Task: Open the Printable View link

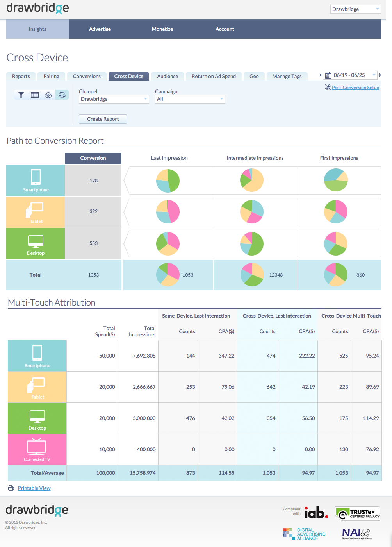Action: (x=34, y=488)
